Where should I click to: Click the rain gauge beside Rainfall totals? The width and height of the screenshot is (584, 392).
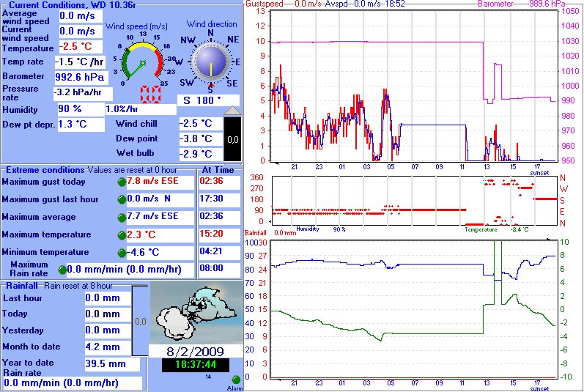coord(141,321)
